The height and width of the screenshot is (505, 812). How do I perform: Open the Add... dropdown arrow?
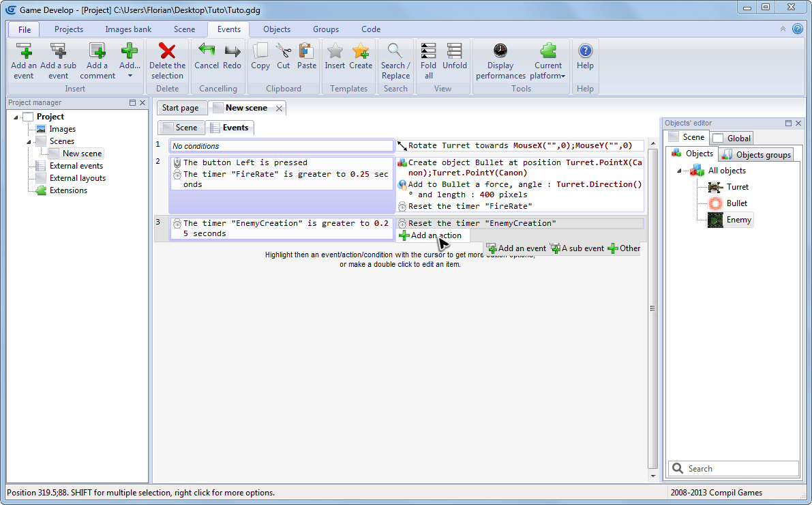(x=130, y=76)
